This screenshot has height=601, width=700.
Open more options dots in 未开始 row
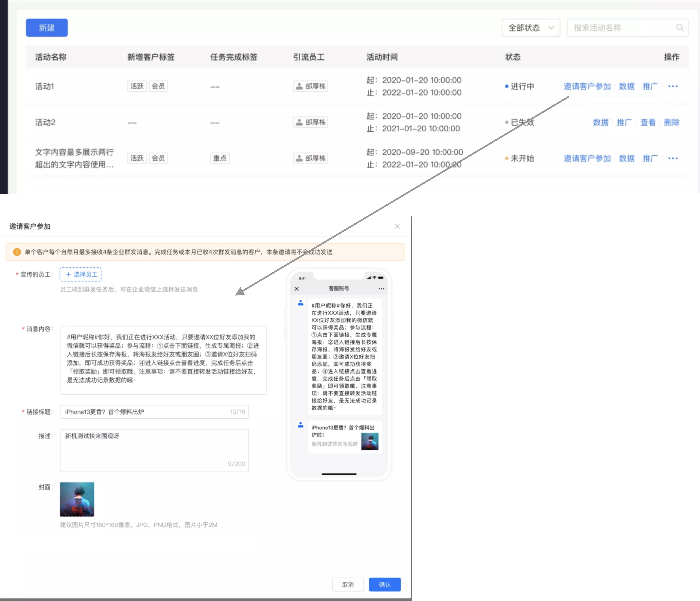click(673, 158)
